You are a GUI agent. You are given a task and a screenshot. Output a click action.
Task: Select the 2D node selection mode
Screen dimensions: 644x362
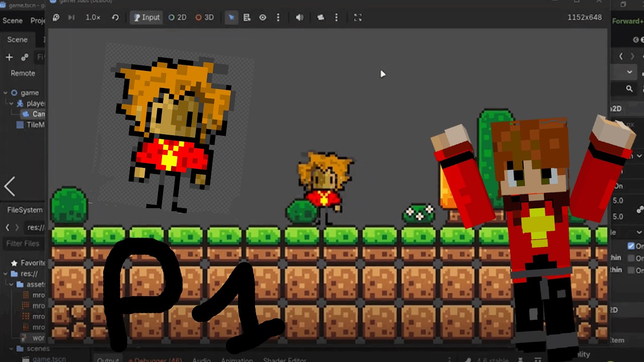[x=177, y=18]
